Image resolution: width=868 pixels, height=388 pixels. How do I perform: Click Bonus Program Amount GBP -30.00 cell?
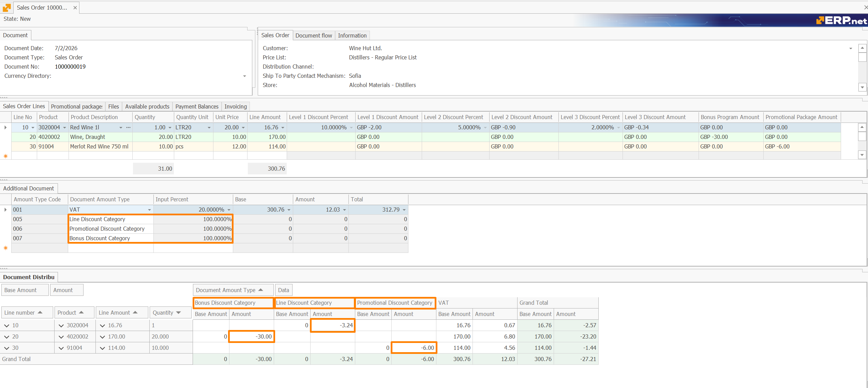coord(731,137)
